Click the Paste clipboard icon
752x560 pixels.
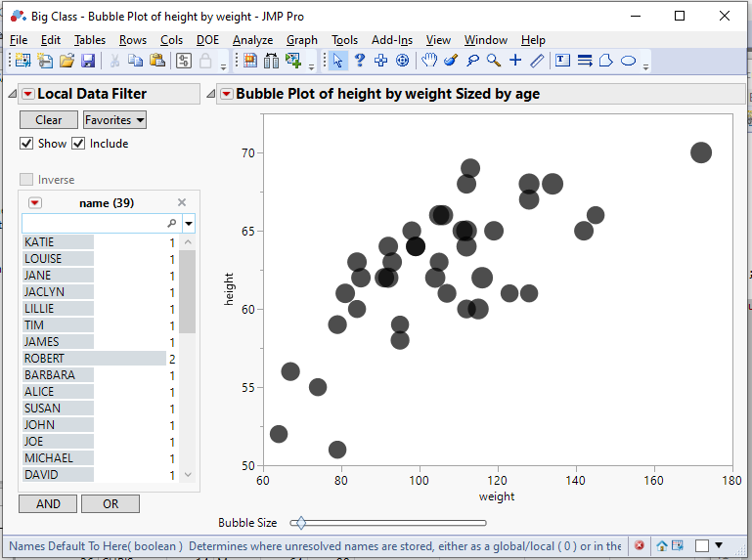coord(157,61)
